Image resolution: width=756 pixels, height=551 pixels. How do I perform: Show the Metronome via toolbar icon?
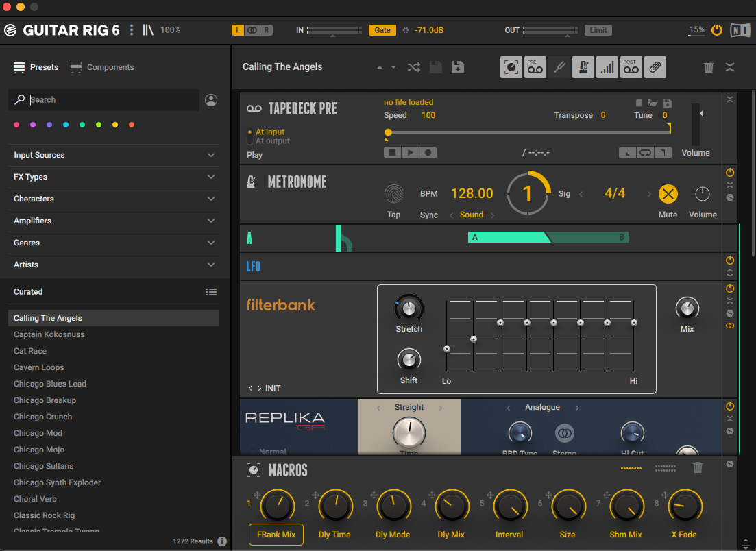pos(583,67)
